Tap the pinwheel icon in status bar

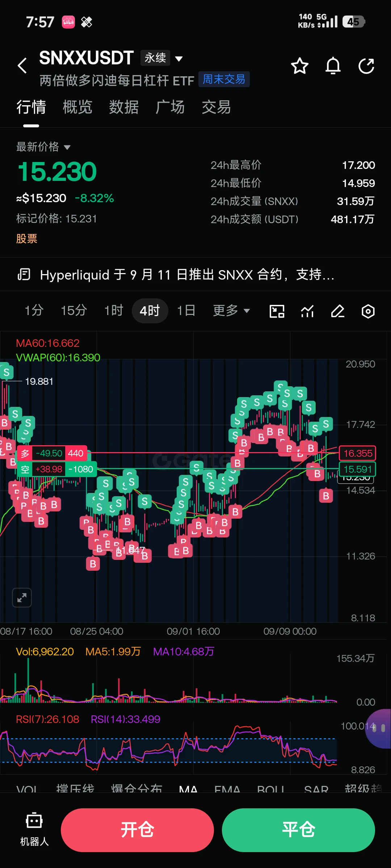[x=87, y=22]
